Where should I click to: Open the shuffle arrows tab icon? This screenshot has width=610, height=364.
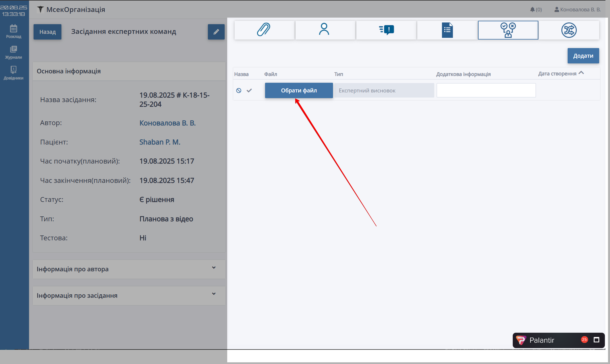pyautogui.click(x=569, y=30)
